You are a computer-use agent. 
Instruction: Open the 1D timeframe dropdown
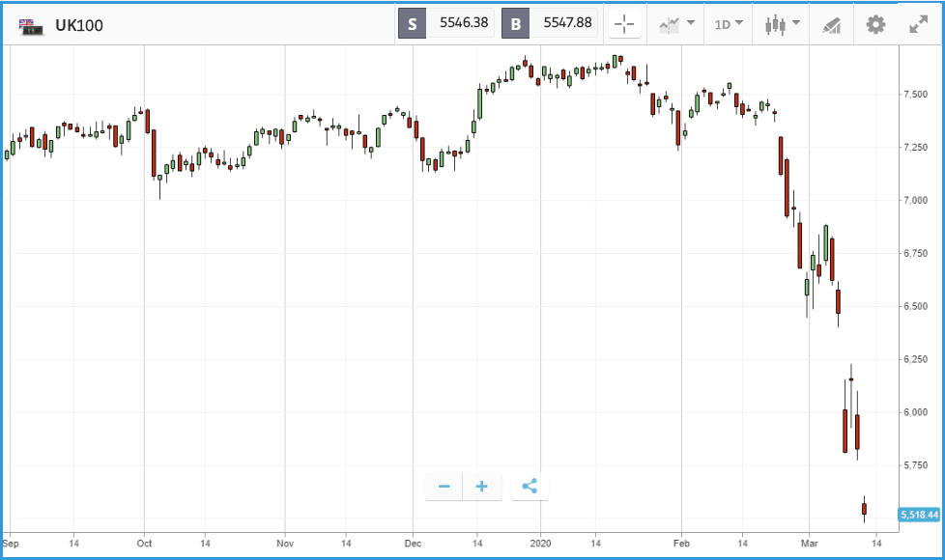click(x=728, y=25)
